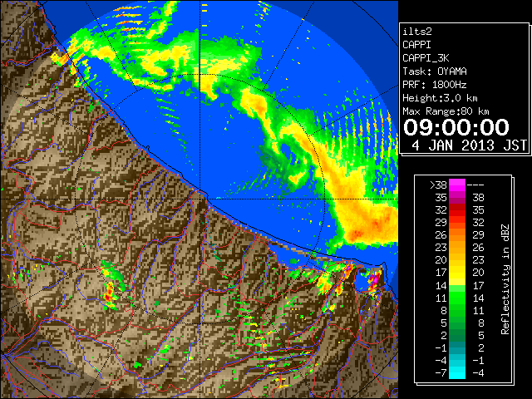Screen dimensions: 532x399
Task: Click the 'Reflectivity in dBZ' axis label
Action: (x=505, y=279)
